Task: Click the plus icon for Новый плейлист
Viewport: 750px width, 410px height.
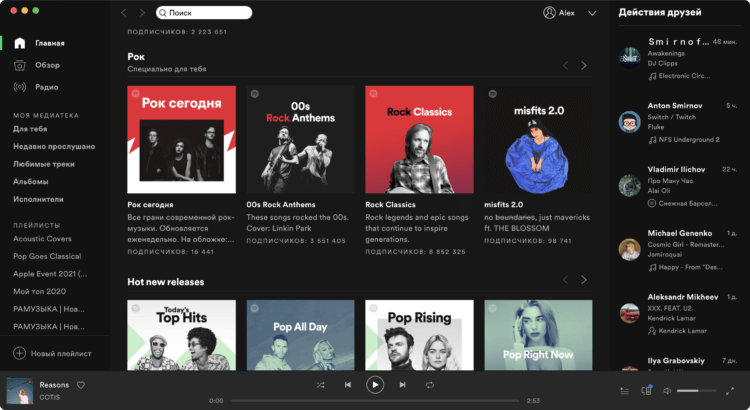Action: point(19,354)
